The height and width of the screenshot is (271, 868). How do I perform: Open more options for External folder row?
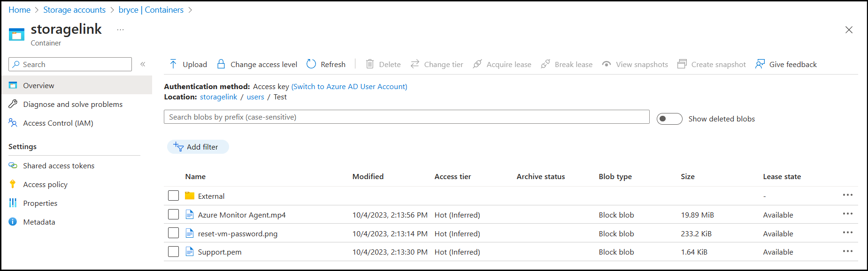(x=847, y=195)
